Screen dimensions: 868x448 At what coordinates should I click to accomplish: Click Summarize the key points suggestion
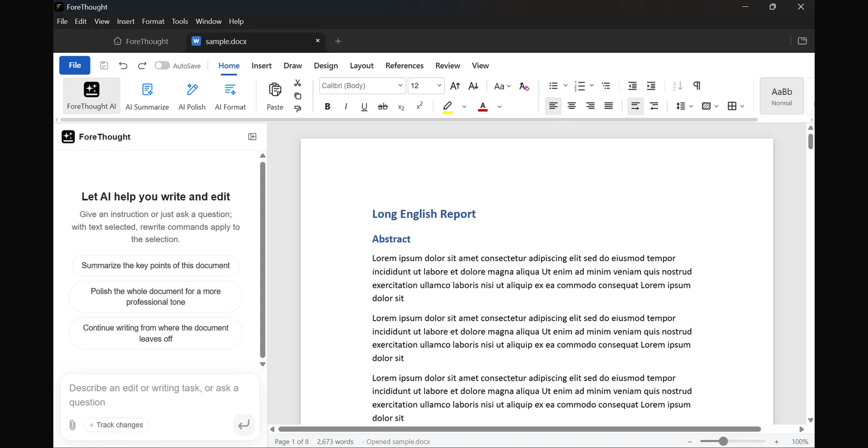(156, 266)
